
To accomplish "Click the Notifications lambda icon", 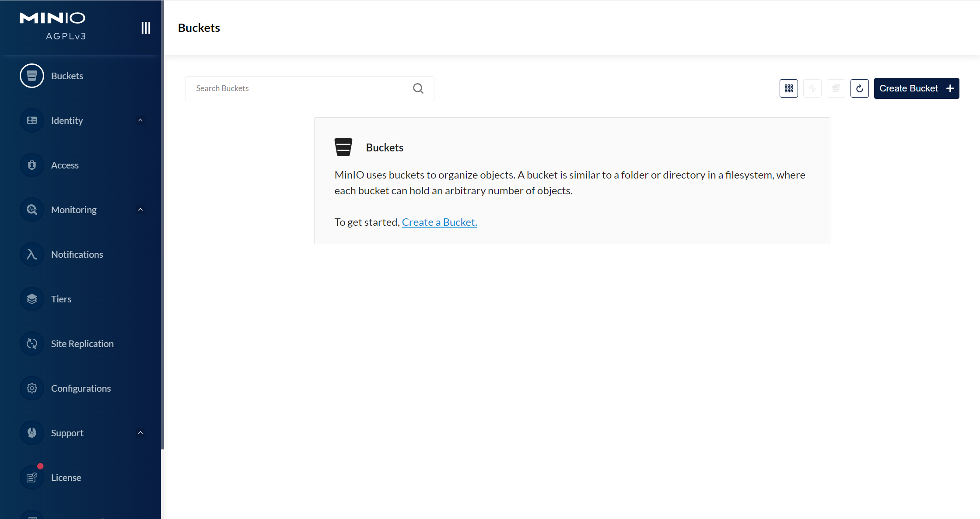I will point(32,254).
